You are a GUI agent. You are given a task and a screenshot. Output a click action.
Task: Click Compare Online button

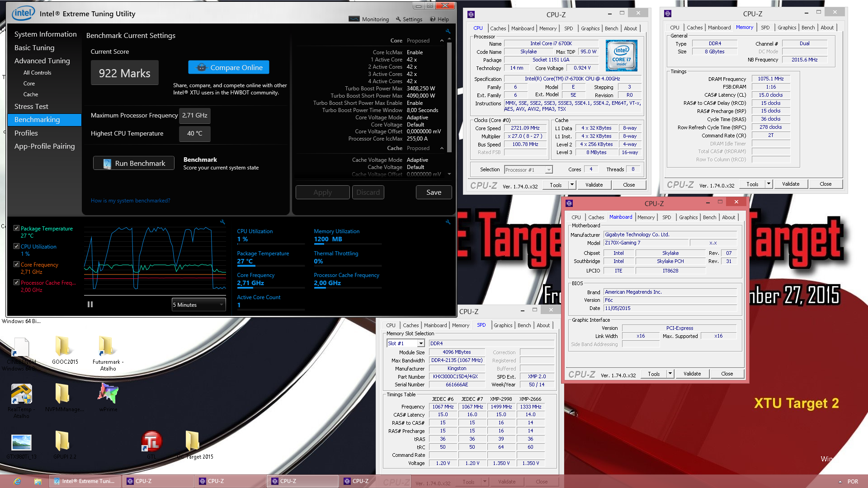click(228, 67)
